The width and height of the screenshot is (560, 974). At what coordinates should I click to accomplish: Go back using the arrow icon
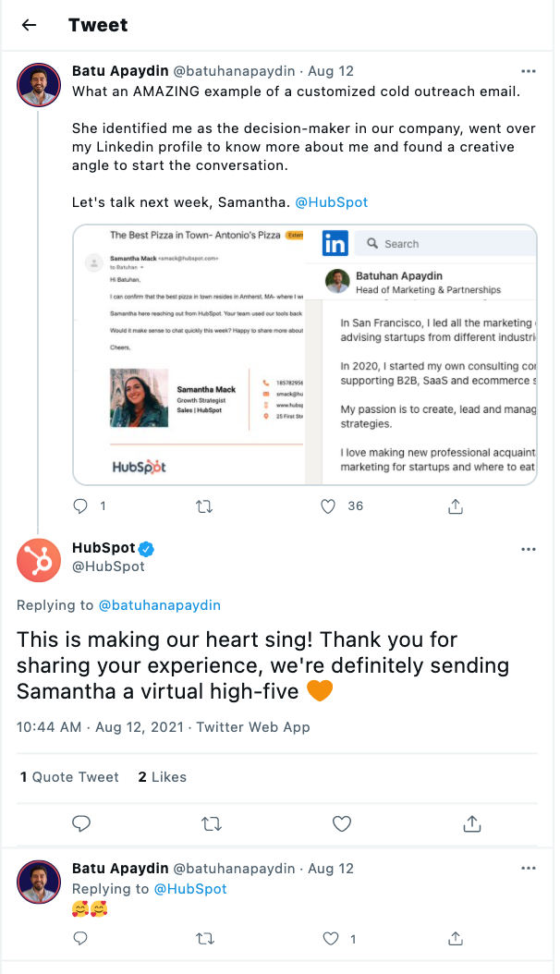coord(29,25)
